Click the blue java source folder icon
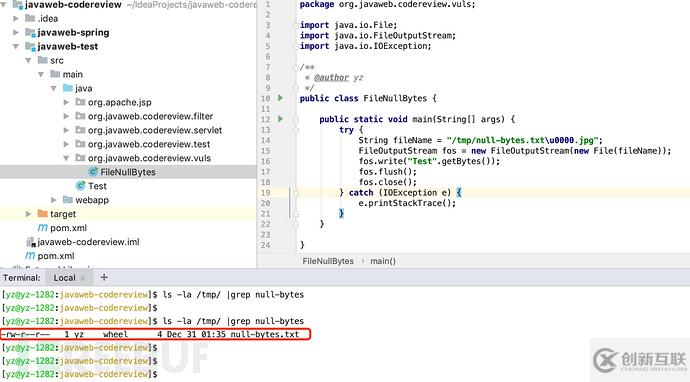 pyautogui.click(x=68, y=88)
